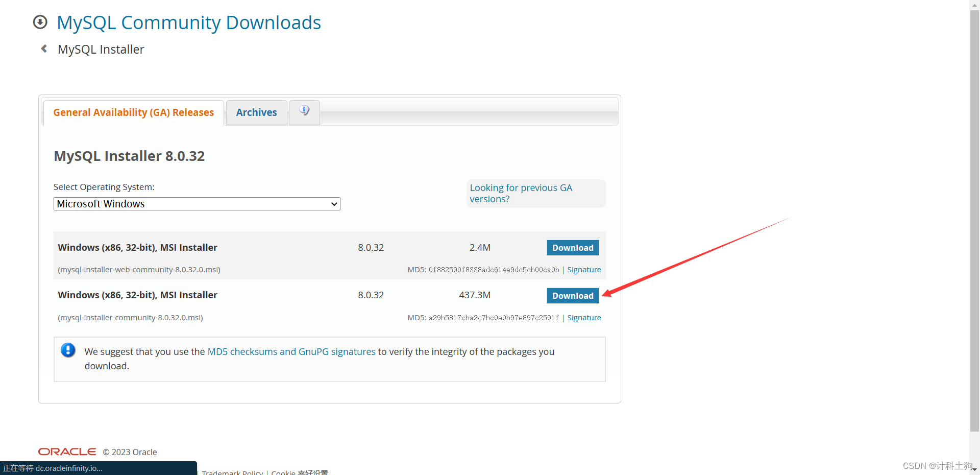Select General Availability (GA) Releases tab
The height and width of the screenshot is (475, 980).
click(133, 112)
